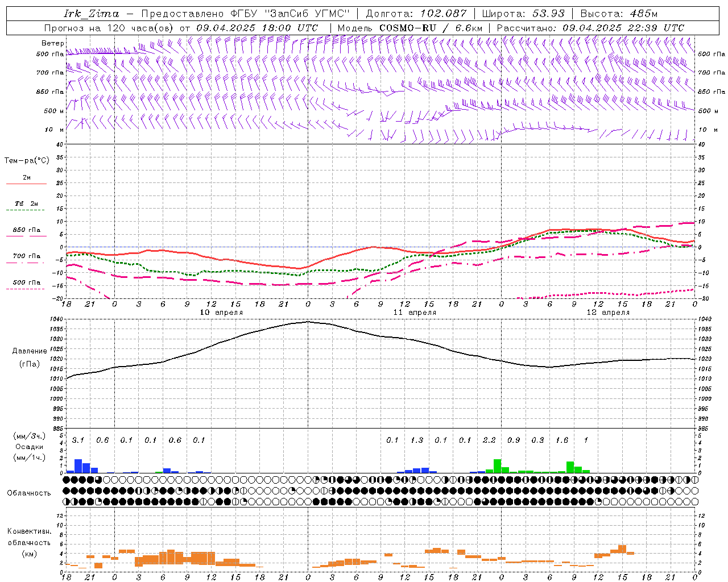Click the 500 гПа temperature legend label
Image resolution: width=728 pixels, height=582 pixels.
27,282
